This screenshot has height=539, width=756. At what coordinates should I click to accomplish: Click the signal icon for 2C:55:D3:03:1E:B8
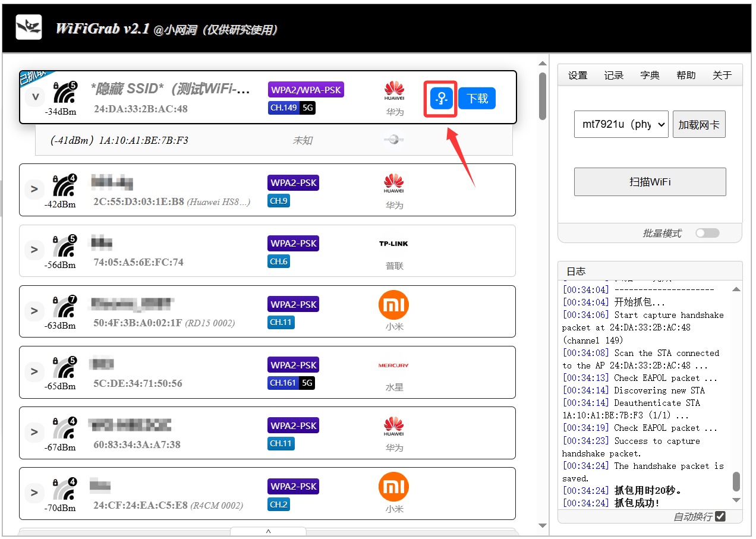coord(64,186)
